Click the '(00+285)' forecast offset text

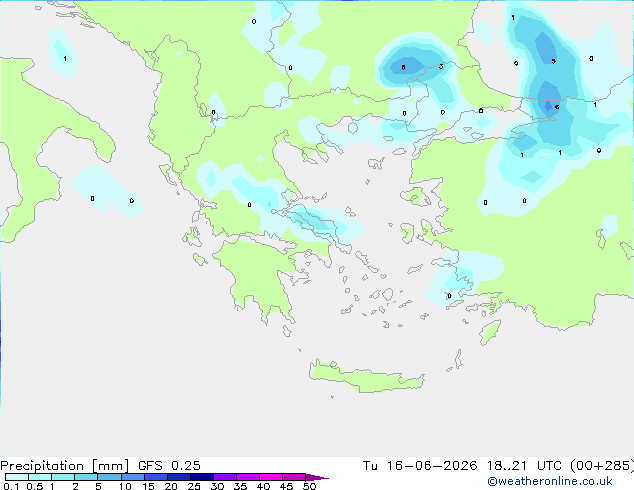click(x=602, y=466)
